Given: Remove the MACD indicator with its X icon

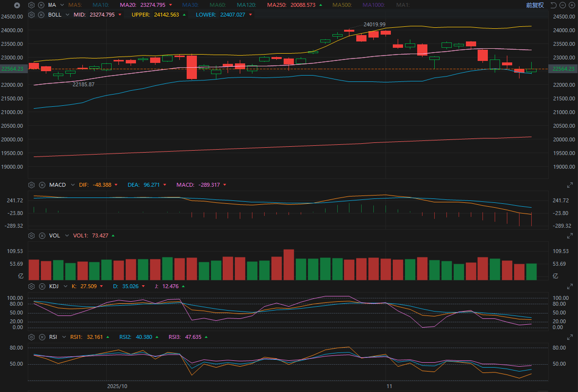Looking at the screenshot, I should [42, 185].
